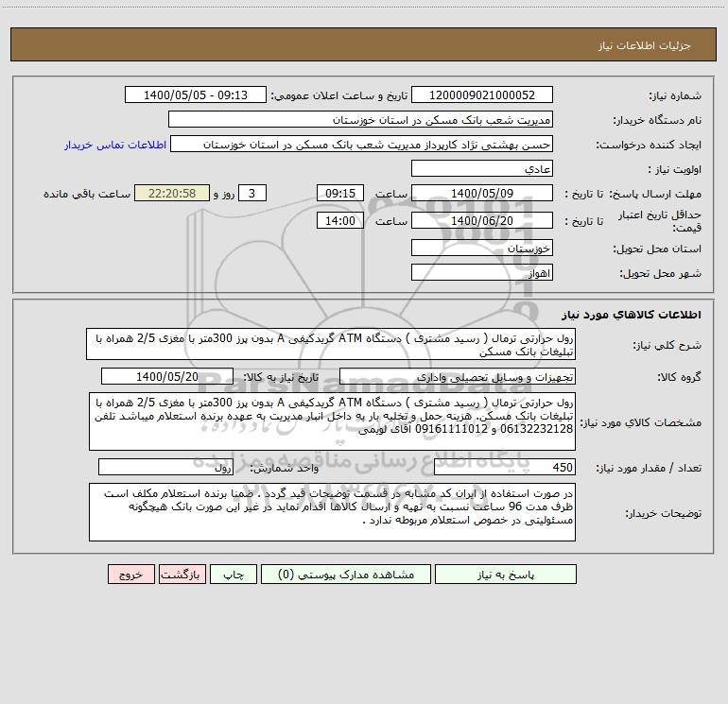Image resolution: width=728 pixels, height=704 pixels.
Task: Click the خروج exit button
Action: [130, 575]
